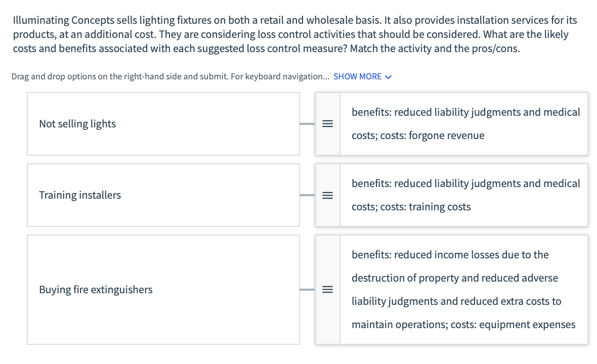Select the 'Not selling lights' activity box
Image resolution: width=597 pixels, height=364 pixels.
[163, 124]
